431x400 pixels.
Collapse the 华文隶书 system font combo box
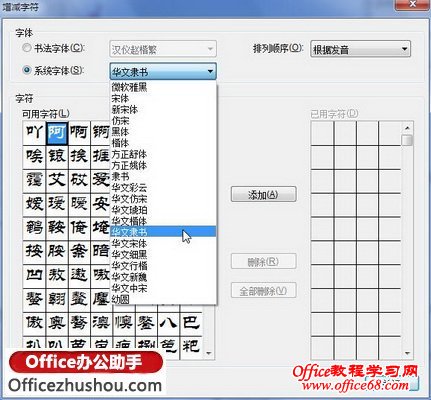(x=163, y=71)
